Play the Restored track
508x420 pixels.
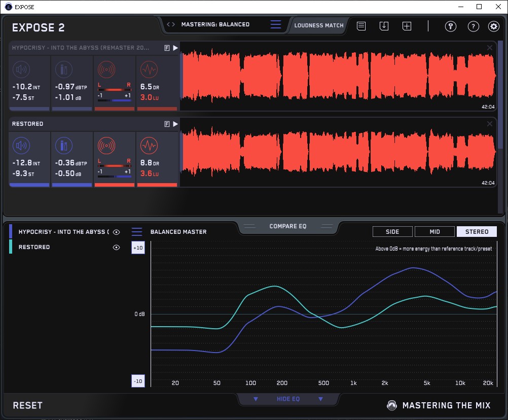tap(175, 124)
